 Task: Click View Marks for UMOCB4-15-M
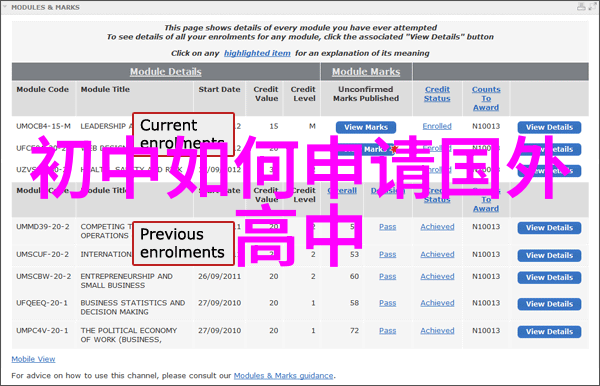(x=366, y=127)
